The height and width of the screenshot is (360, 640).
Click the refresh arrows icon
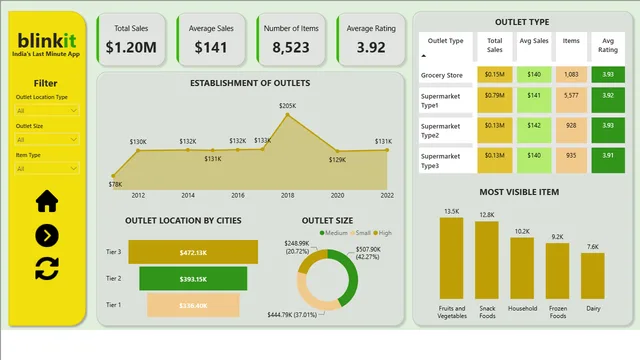pos(47,269)
